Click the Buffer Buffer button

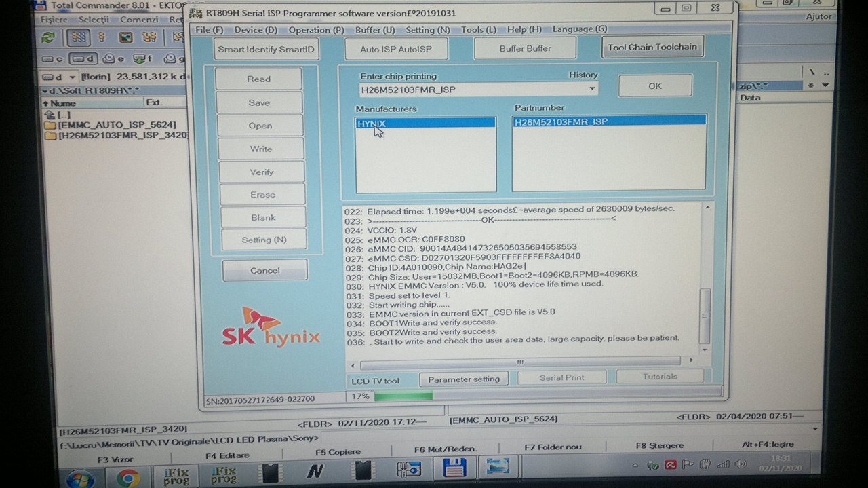tap(526, 48)
